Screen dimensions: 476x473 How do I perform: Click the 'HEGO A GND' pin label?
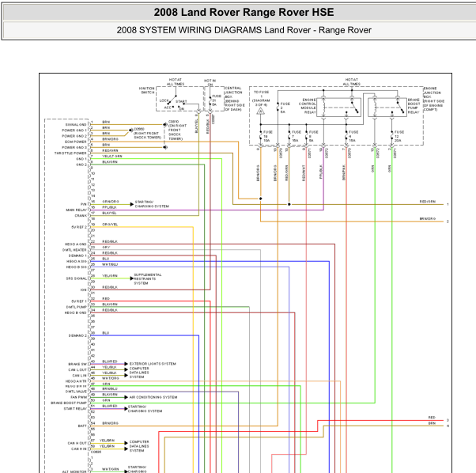[x=76, y=244]
